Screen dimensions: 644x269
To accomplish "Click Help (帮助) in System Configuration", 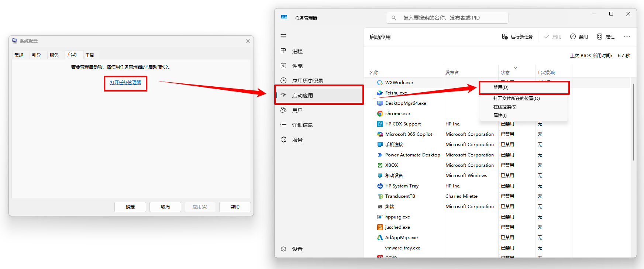I will [235, 207].
